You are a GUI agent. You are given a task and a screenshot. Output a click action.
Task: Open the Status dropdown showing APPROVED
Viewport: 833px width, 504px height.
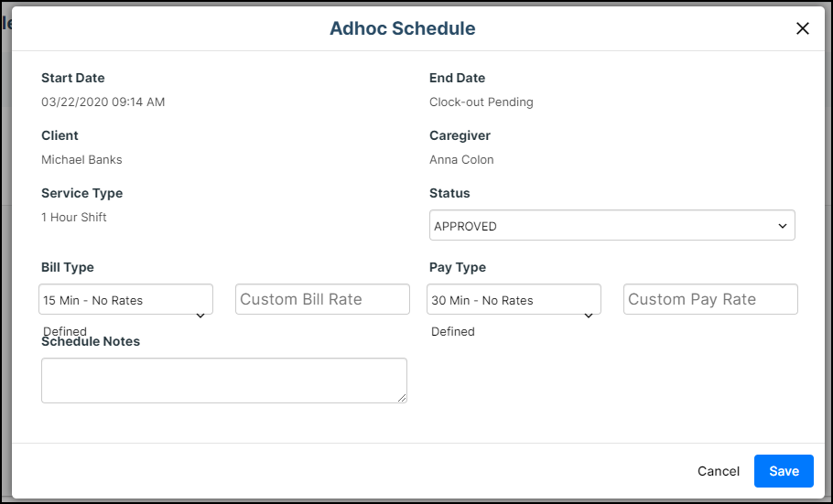[x=611, y=226]
